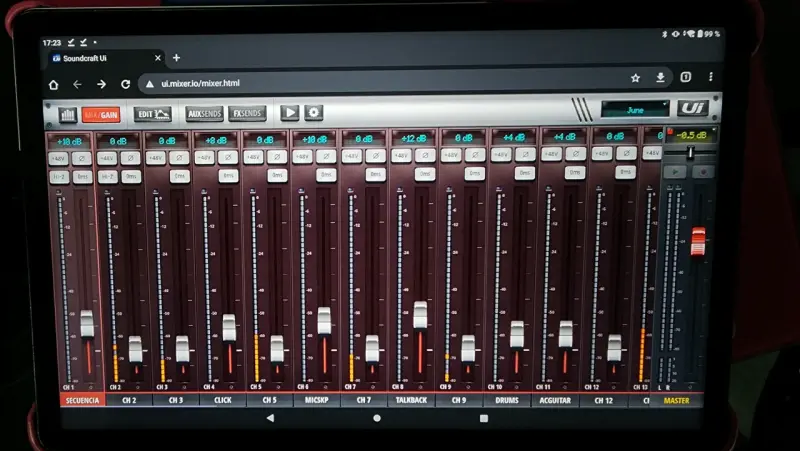Switch to AUX SENDS view
The image size is (800, 451).
204,113
